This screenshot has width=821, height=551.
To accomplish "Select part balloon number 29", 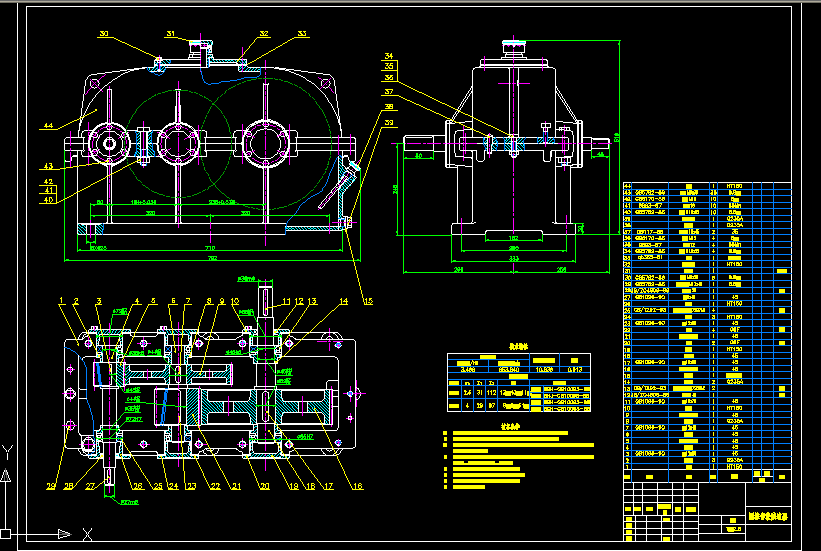I will [51, 487].
